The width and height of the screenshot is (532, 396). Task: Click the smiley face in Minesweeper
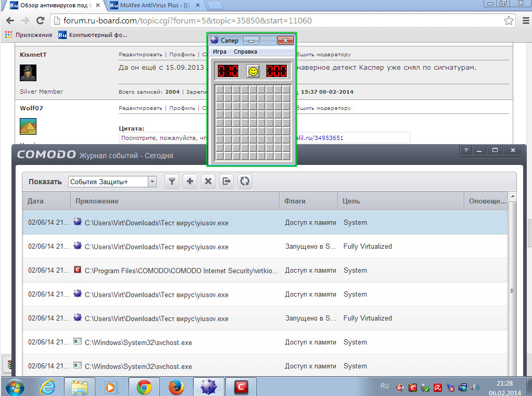(x=252, y=71)
